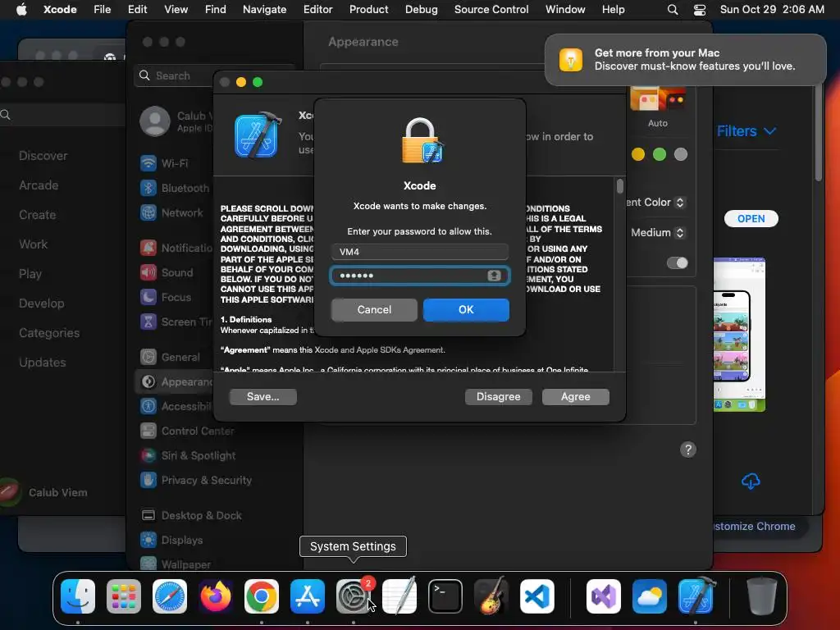The image size is (840, 630).
Task: Launch Visual Studio Code from Dock
Action: 537,596
